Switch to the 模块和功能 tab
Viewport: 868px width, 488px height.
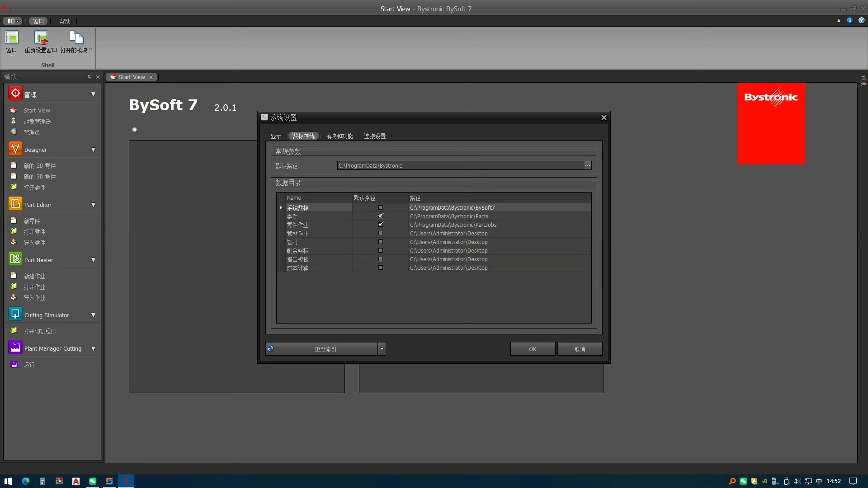point(339,136)
